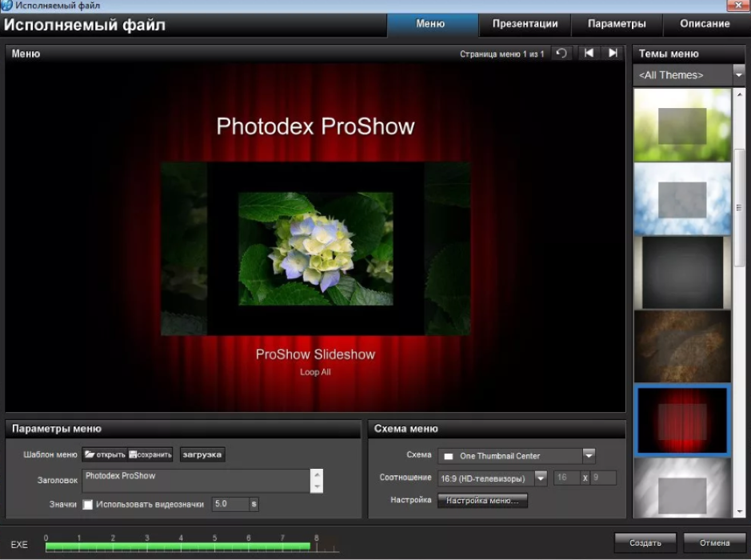Image resolution: width=751 pixels, height=560 pixels.
Task: Open the Схема layout dropdown
Action: pyautogui.click(x=589, y=455)
